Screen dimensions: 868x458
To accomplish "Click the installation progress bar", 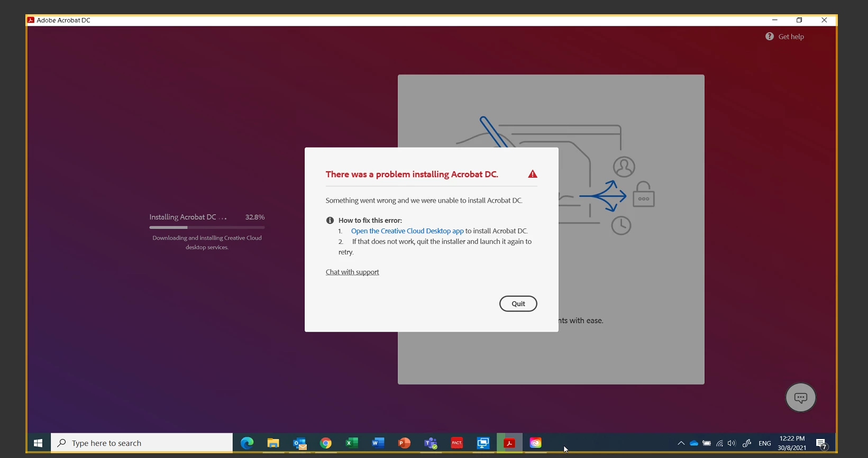I will click(207, 227).
